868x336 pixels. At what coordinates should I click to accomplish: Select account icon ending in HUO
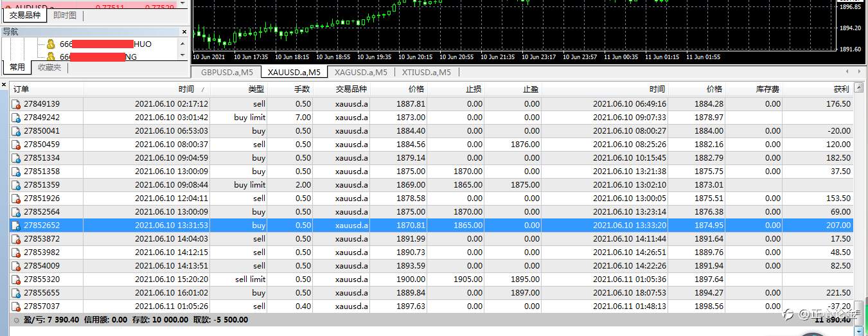[51, 44]
